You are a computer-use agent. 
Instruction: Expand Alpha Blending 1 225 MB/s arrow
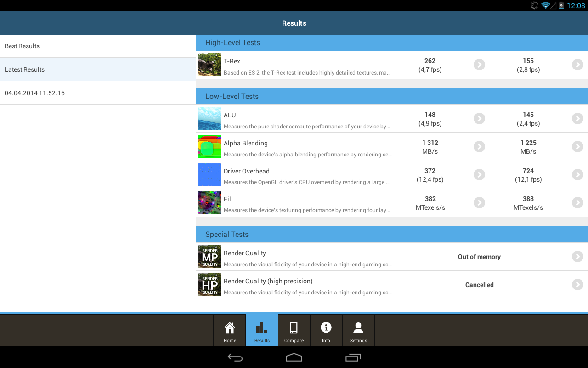click(x=577, y=147)
